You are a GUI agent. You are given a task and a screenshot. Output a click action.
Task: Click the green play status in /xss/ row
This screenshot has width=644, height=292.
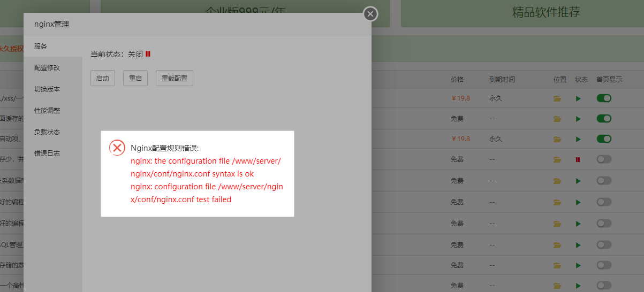click(578, 99)
